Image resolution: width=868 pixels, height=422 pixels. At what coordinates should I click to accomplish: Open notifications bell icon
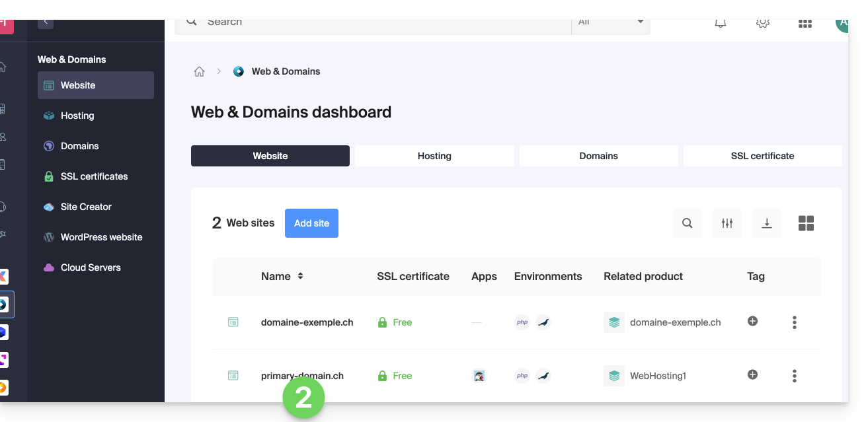pyautogui.click(x=721, y=23)
